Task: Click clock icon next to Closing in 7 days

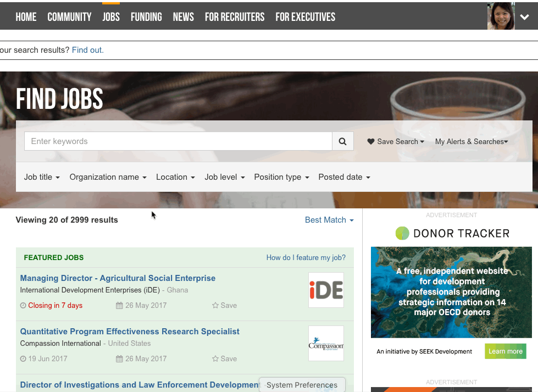Action: pyautogui.click(x=23, y=305)
